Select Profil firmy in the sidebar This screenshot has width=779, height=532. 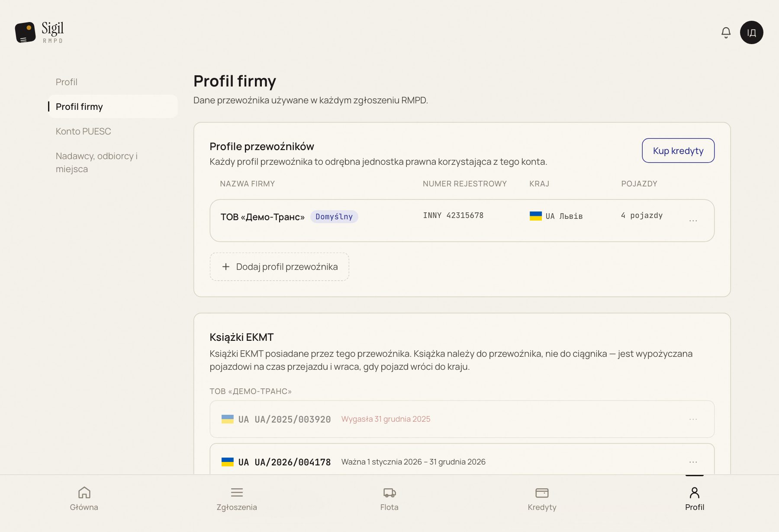click(113, 106)
